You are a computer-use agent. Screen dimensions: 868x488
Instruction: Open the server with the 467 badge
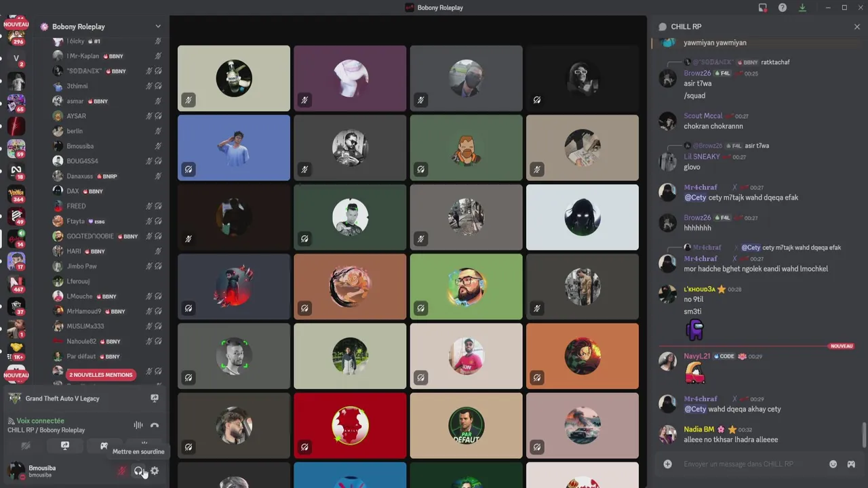click(16, 283)
